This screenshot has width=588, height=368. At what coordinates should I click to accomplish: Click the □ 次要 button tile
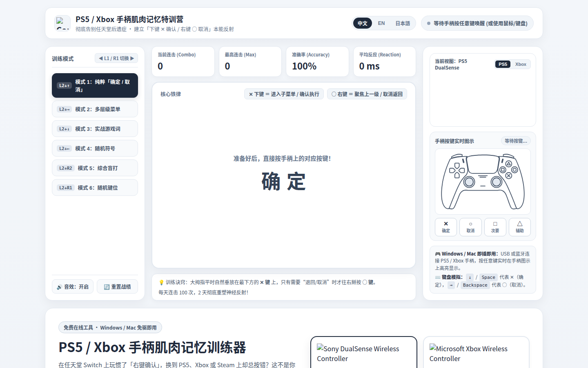pyautogui.click(x=495, y=227)
